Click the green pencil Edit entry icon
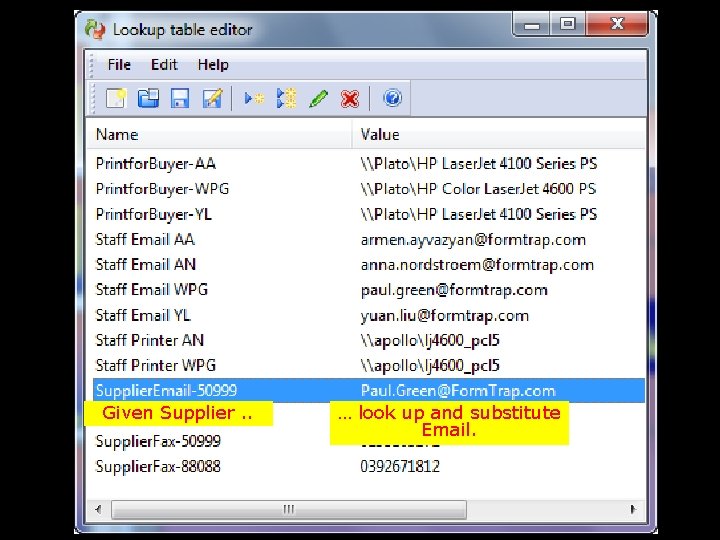Screen dimensions: 720x540 pos(318,98)
